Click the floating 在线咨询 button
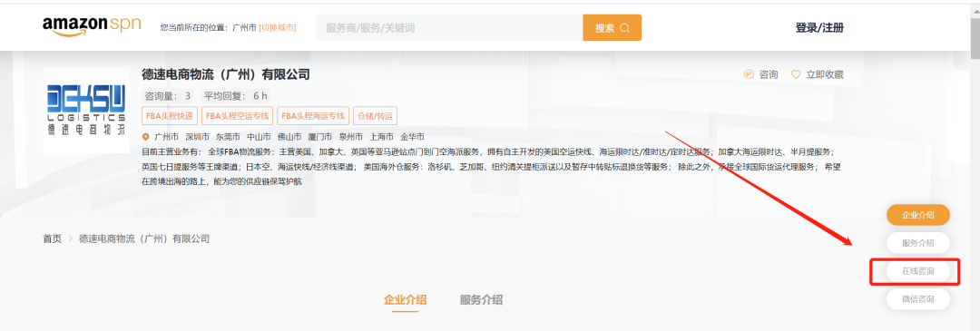This screenshot has height=331, width=980. click(918, 272)
